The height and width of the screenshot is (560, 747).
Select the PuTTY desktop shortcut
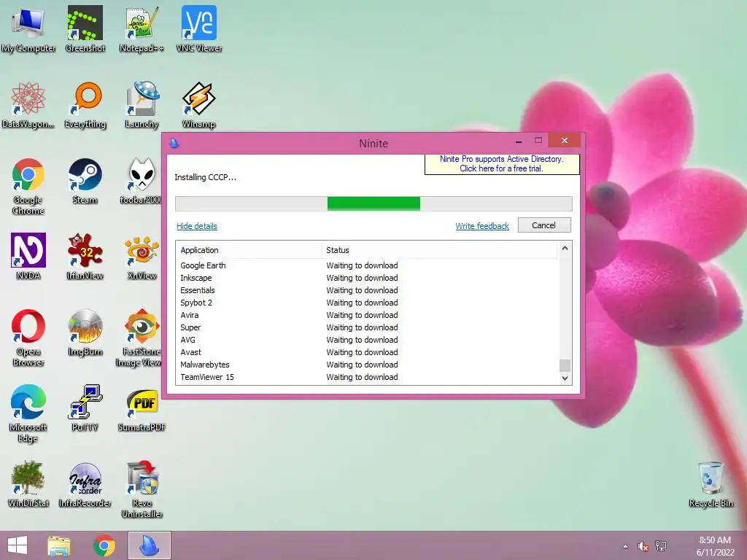coord(85,408)
